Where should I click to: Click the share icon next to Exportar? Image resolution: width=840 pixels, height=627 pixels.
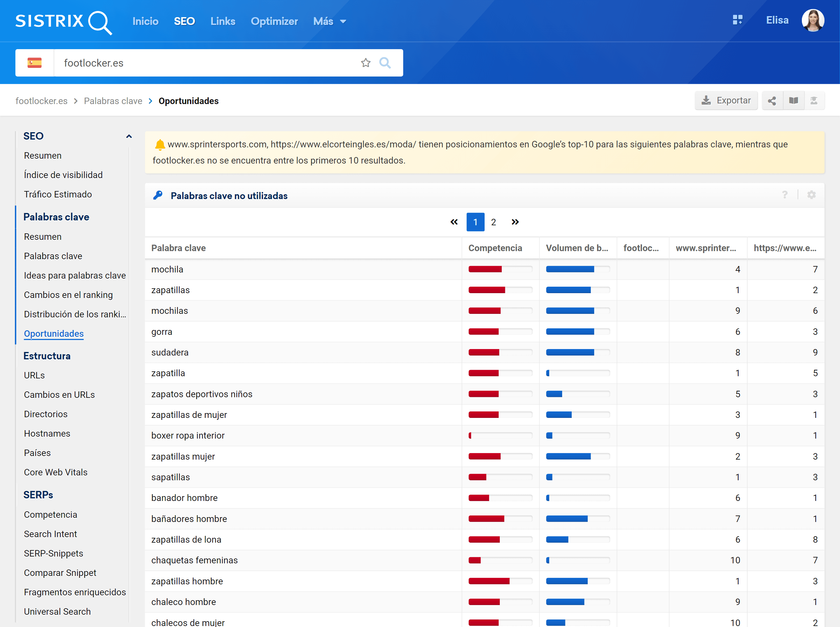click(772, 101)
